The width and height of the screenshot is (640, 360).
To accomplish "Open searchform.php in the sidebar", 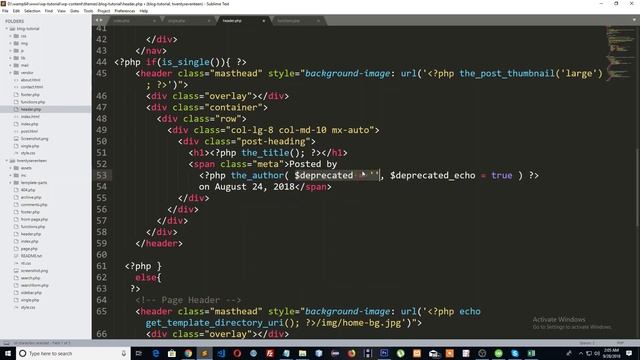I will tap(35, 285).
